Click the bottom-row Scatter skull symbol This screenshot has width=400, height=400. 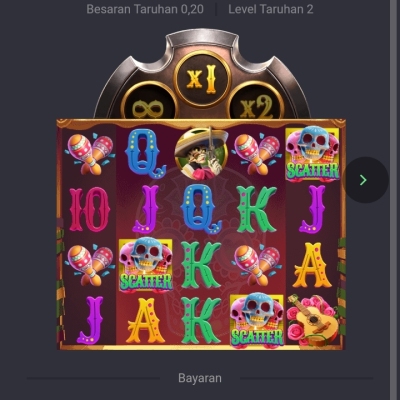pyautogui.click(x=257, y=320)
